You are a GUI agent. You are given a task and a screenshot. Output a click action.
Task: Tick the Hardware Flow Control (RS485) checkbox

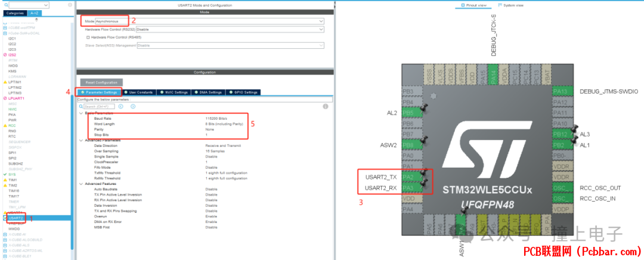tap(88, 37)
